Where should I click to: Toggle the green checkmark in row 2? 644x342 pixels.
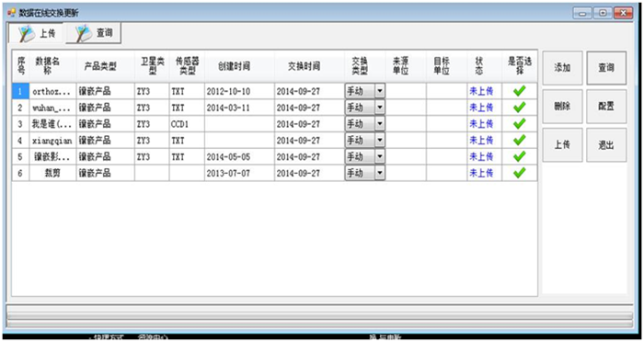pos(520,108)
